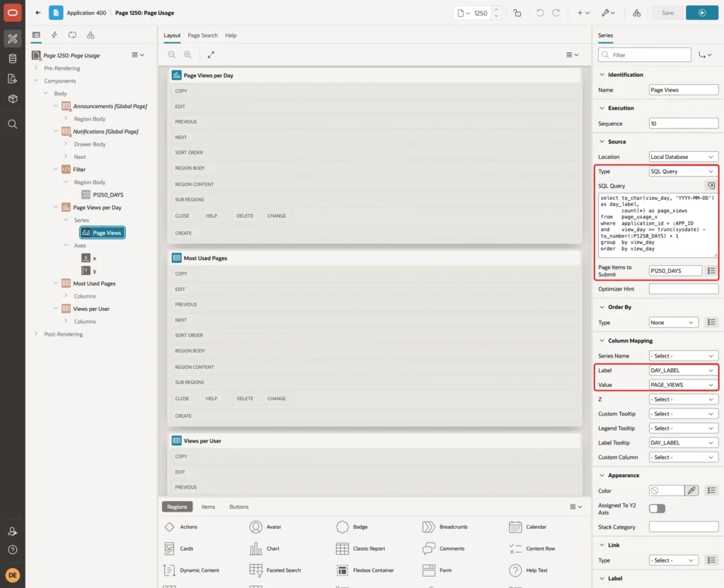
Task: Select the Help tab
Action: click(230, 35)
